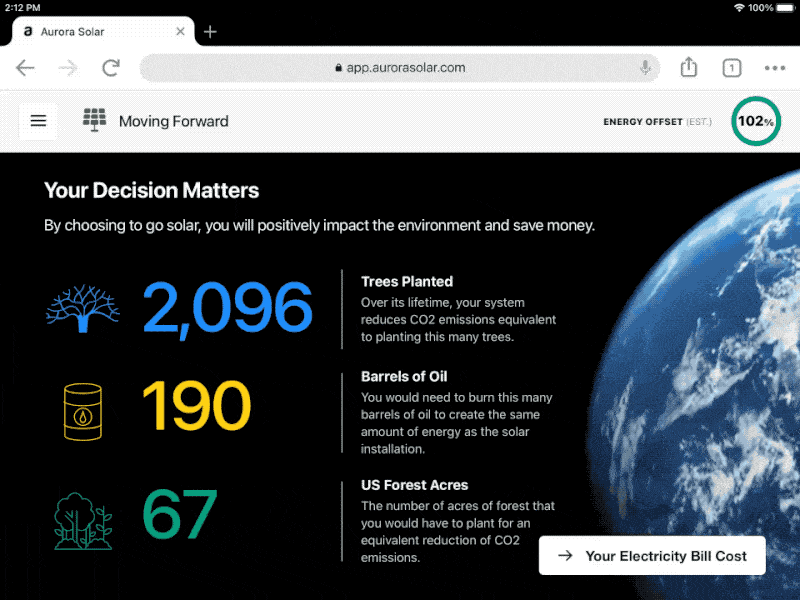Click the battery status icon
800x600 pixels.
tap(786, 8)
